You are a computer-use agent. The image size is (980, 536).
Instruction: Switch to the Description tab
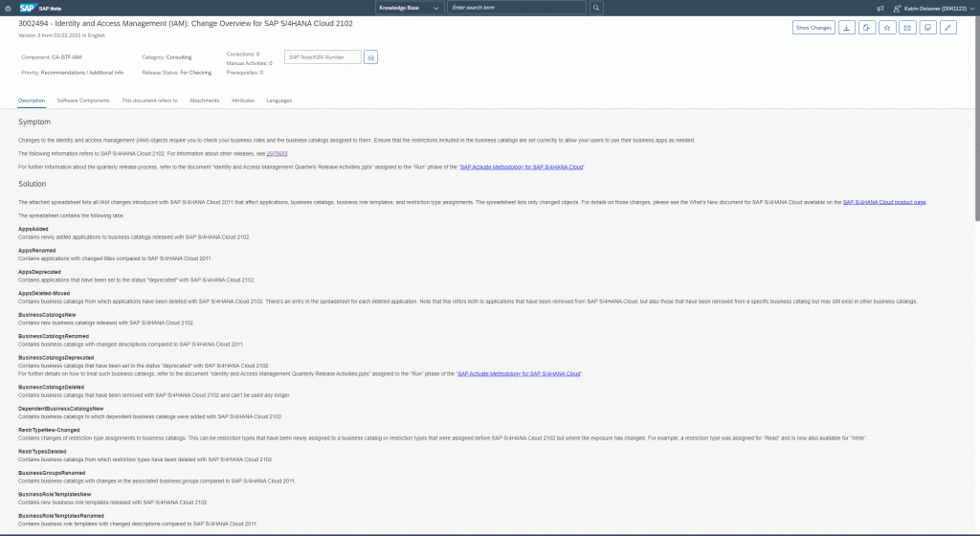[x=32, y=100]
